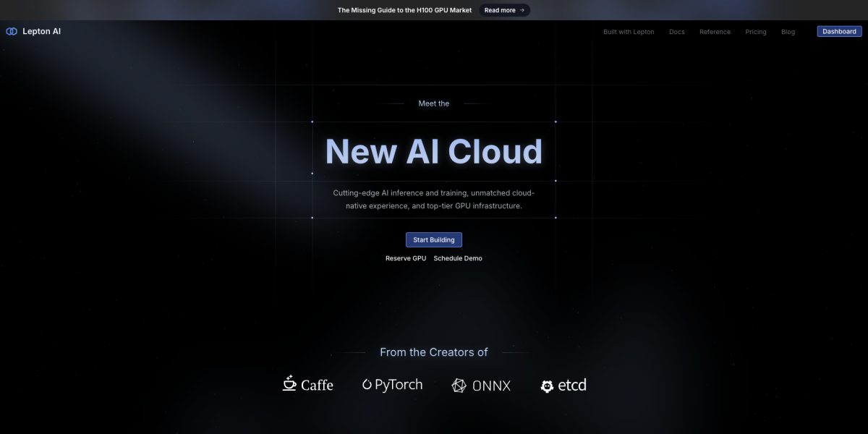Select Reference in the top navigation
Viewport: 868px width, 434px height.
click(715, 32)
